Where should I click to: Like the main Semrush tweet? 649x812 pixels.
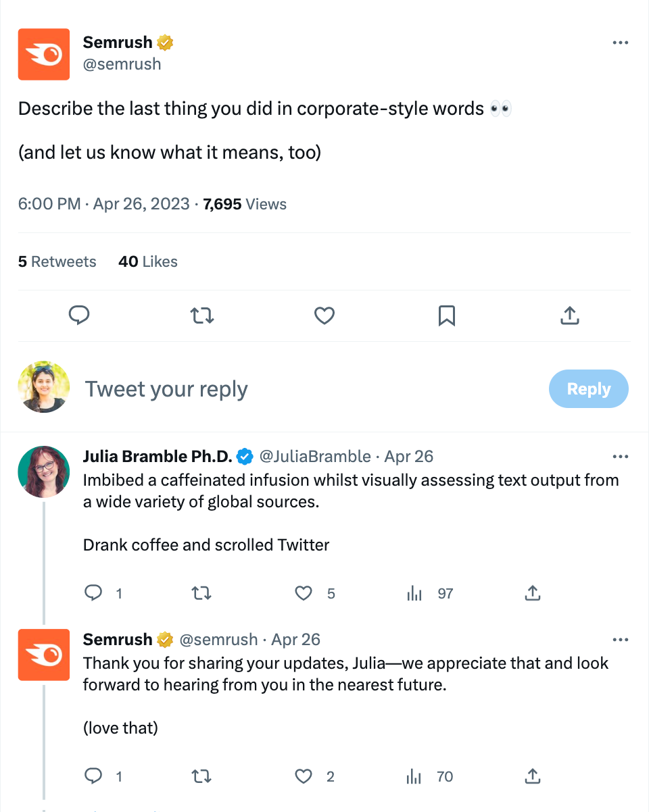pos(324,315)
